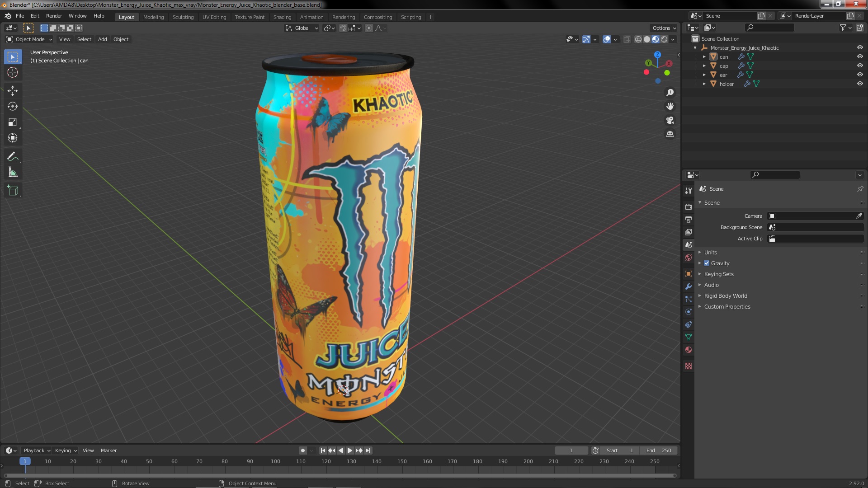Select the Annotate pencil tool
This screenshot has width=868, height=488.
point(13,157)
